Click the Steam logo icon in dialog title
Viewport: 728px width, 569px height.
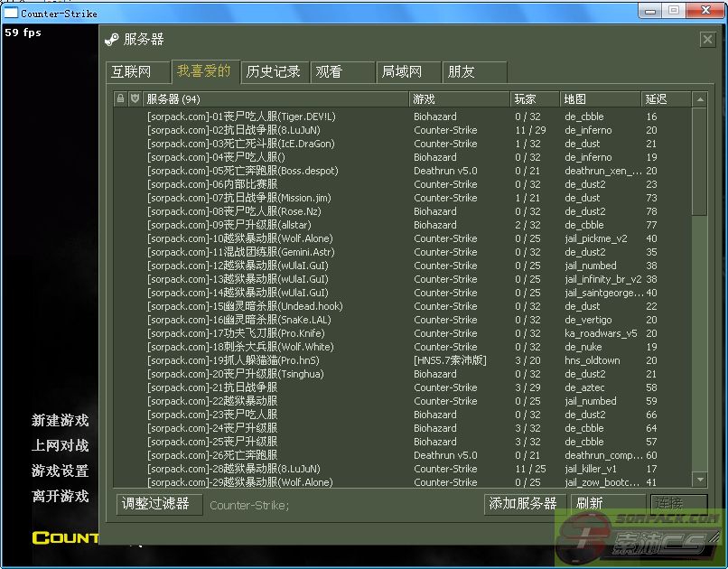112,40
